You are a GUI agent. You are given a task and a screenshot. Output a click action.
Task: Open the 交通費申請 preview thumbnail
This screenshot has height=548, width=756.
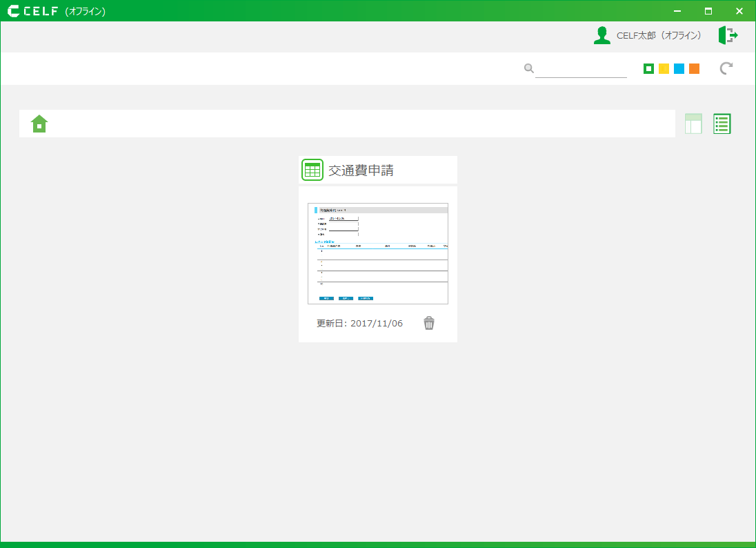377,253
